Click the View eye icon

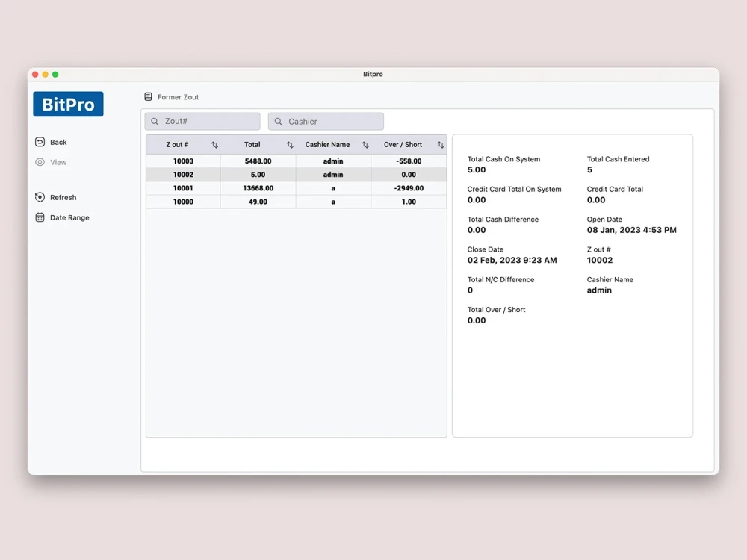[38, 162]
